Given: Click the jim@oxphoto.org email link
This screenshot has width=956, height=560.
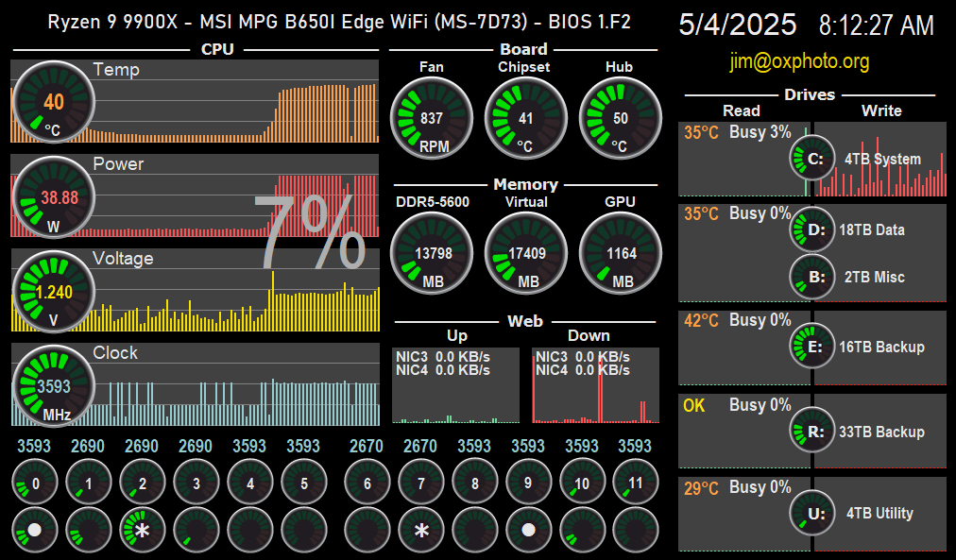Looking at the screenshot, I should 799,62.
